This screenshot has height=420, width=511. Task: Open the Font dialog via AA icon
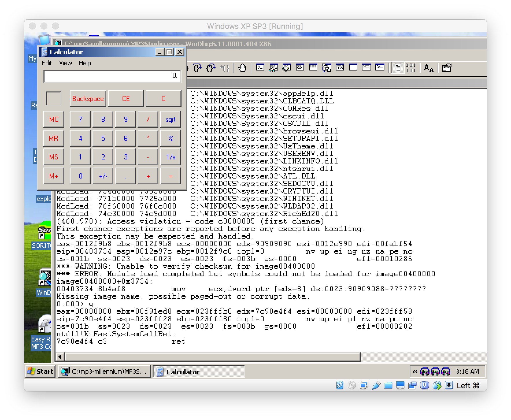click(x=429, y=68)
